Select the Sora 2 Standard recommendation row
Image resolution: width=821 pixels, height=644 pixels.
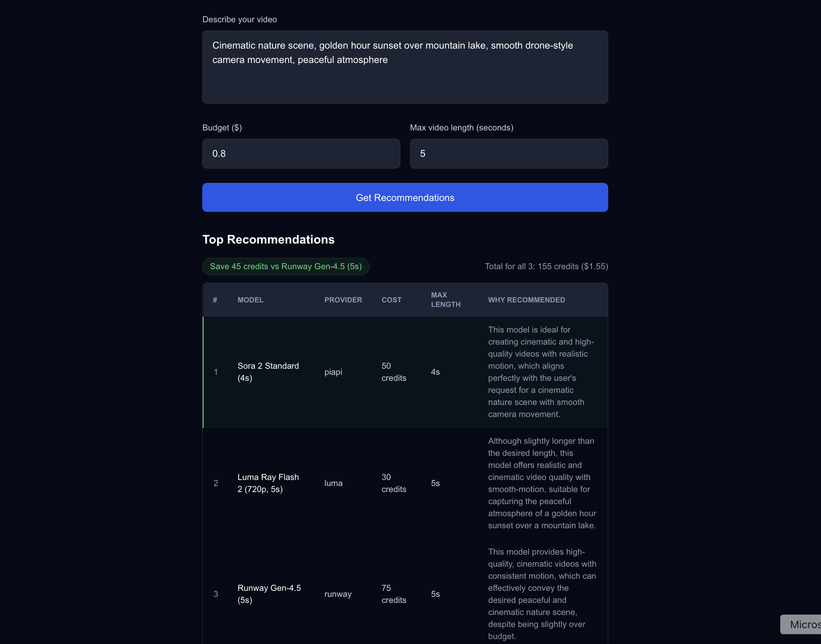405,372
